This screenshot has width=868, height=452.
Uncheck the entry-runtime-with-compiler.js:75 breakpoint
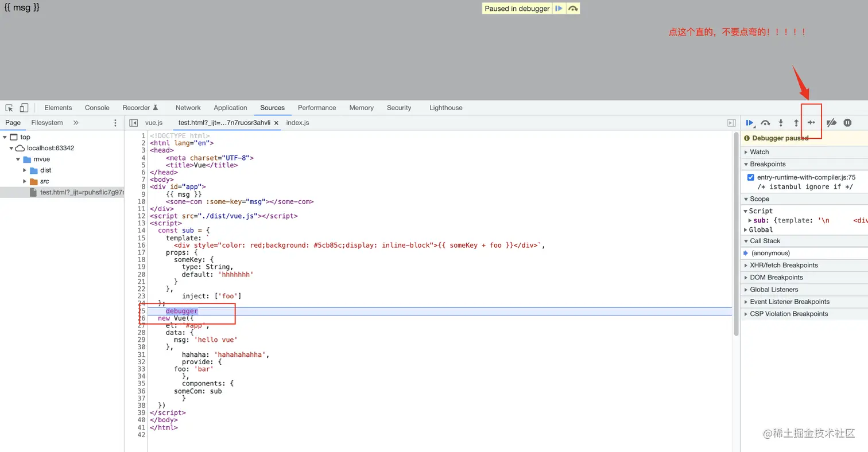coord(750,178)
